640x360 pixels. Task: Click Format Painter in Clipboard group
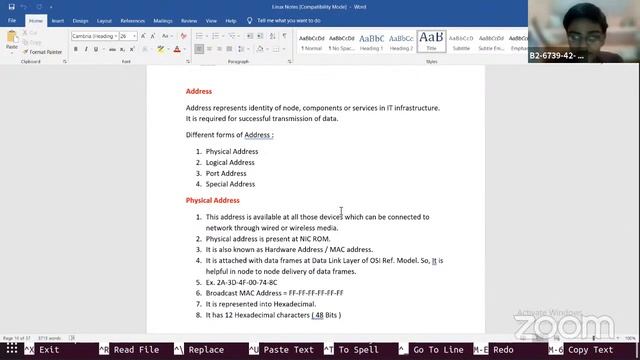42,52
